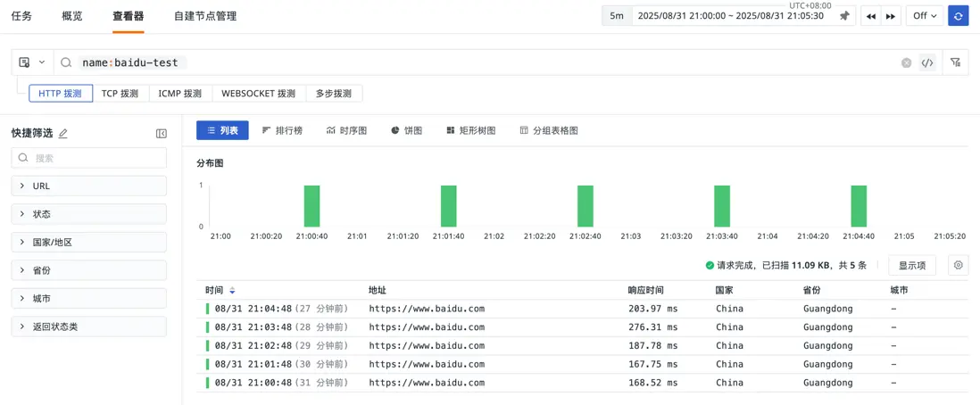Open the auto-refresh Off dropdown
This screenshot has height=405, width=980.
[924, 16]
